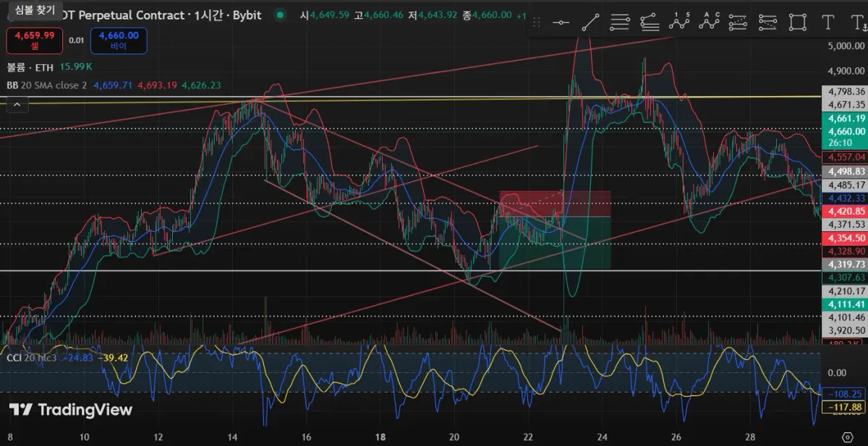
Task: Select the Text tool
Action: pyautogui.click(x=828, y=22)
